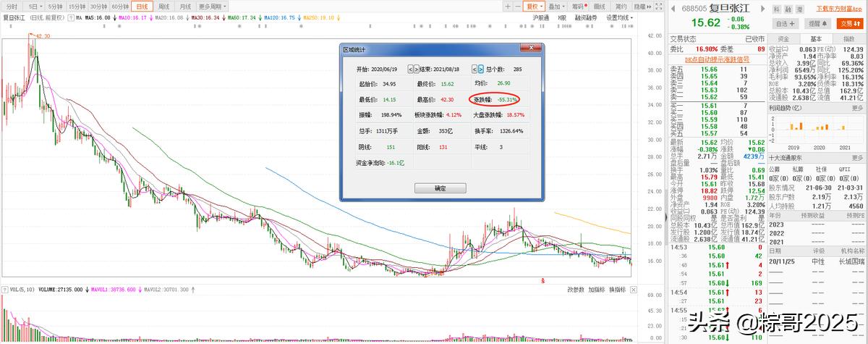The height and width of the screenshot is (344, 868).
Task: Open 下载东方财富App link
Action: pos(839,8)
